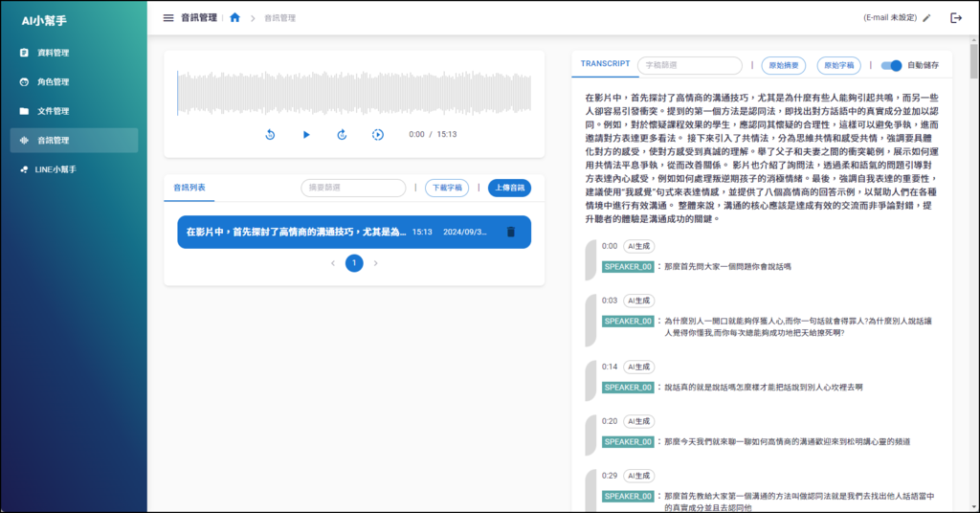Click transcript line about 松明講心靈的頻道
Viewport: 980px width, 513px height.
tap(787, 442)
